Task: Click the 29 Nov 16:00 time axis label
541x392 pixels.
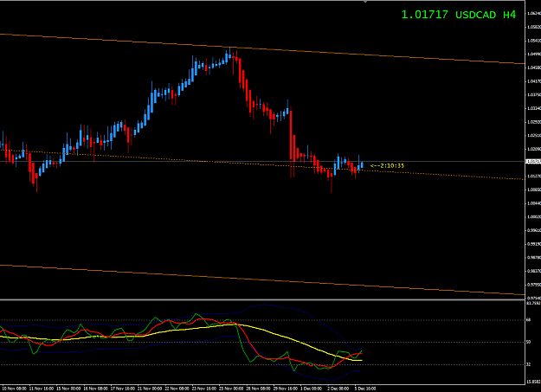Action: pyautogui.click(x=286, y=389)
